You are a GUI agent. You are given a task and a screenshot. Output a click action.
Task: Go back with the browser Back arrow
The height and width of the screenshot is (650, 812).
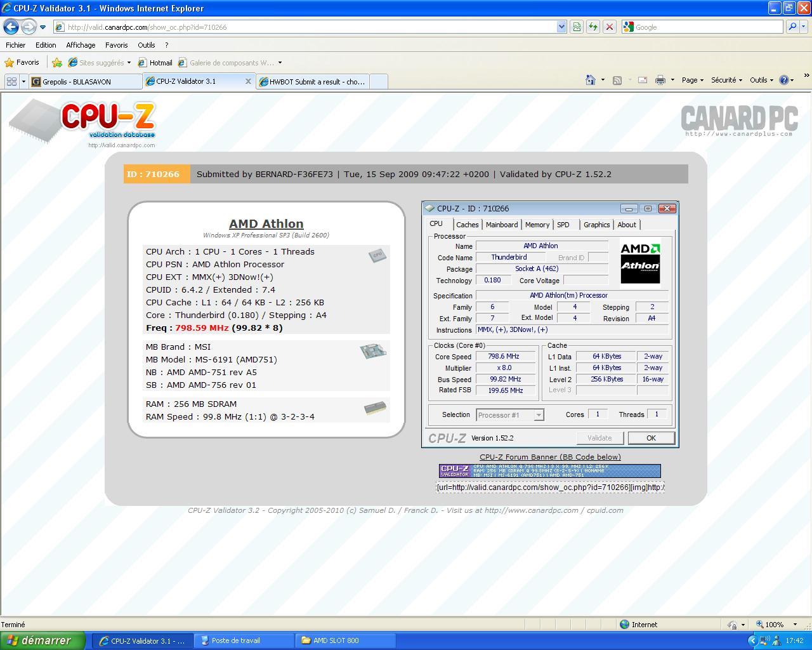pos(11,27)
